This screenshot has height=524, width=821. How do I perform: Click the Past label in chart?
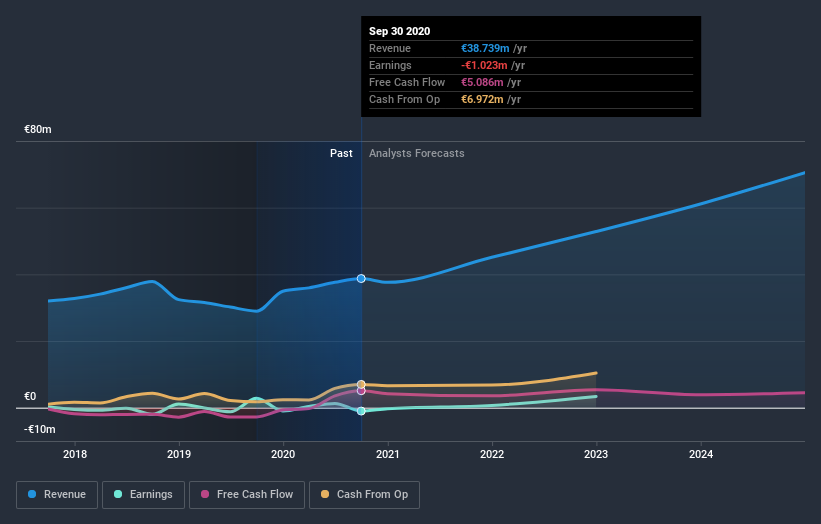pyautogui.click(x=341, y=153)
